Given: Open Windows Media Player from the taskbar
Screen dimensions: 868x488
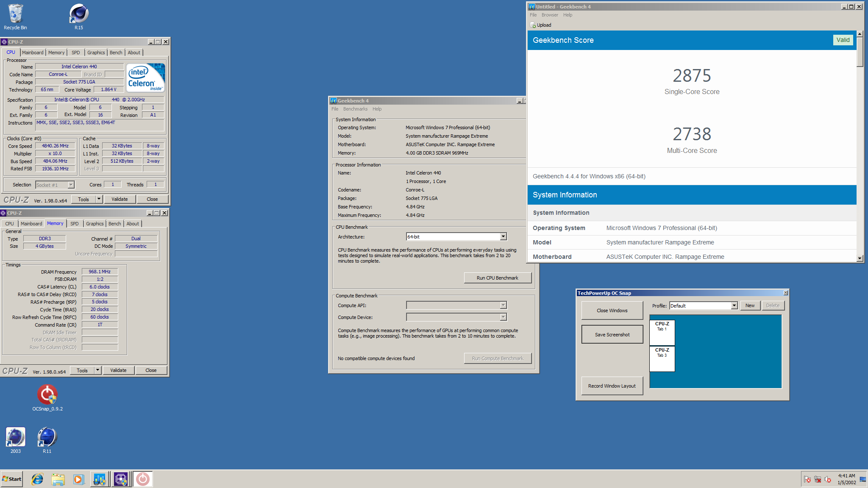Looking at the screenshot, I should 78,479.
